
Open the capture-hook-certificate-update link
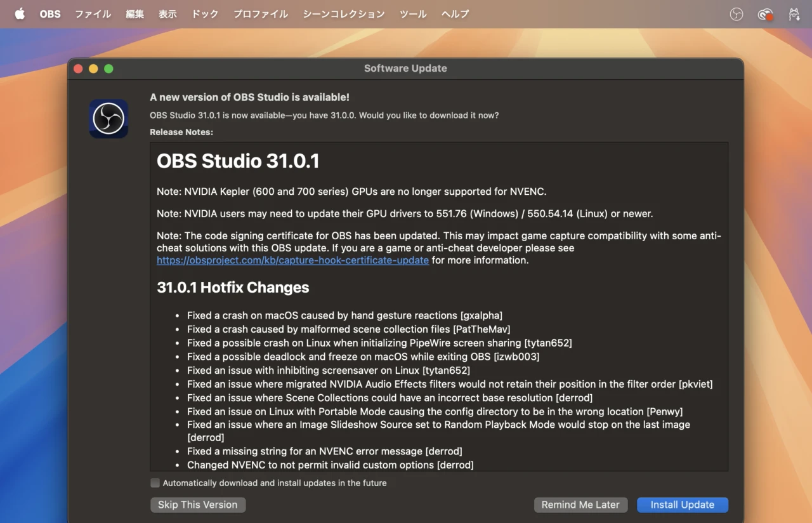pos(292,260)
